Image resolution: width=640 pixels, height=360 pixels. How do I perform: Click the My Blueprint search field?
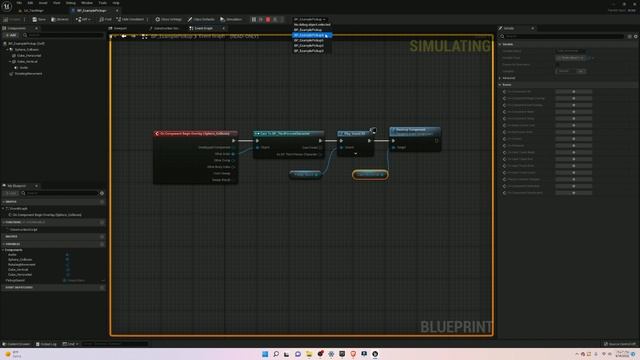coord(59,193)
